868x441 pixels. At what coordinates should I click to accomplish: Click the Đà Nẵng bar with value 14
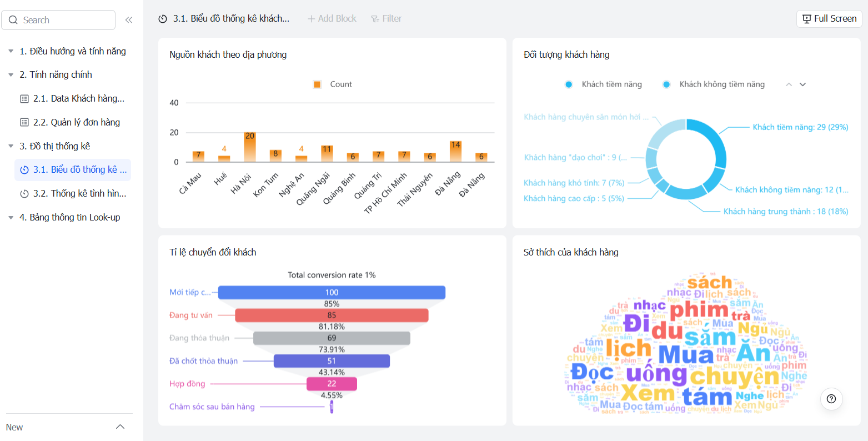point(455,152)
